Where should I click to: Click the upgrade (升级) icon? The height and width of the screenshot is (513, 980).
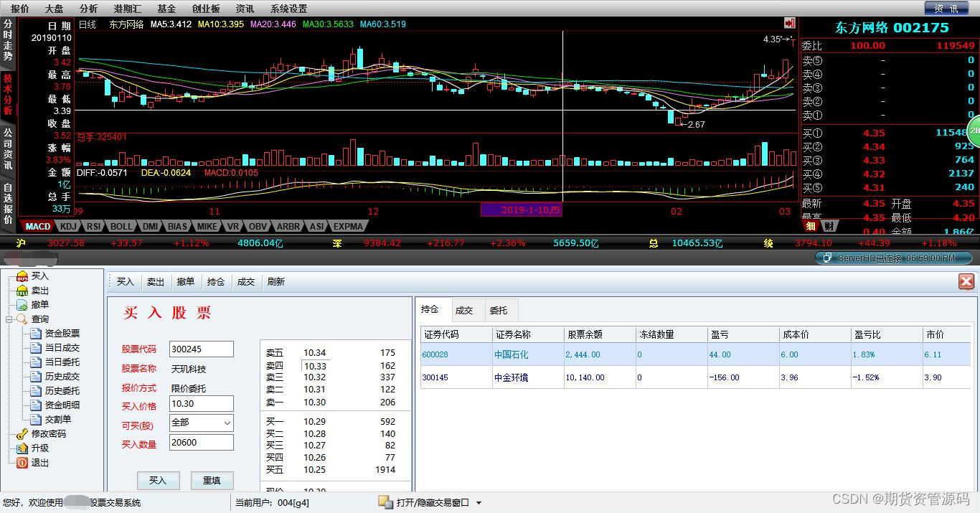pos(22,448)
